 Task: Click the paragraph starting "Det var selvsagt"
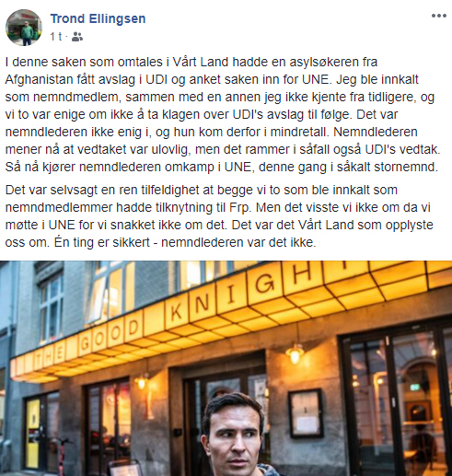click(x=219, y=216)
